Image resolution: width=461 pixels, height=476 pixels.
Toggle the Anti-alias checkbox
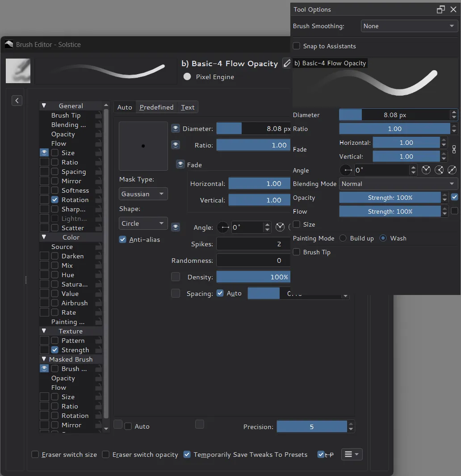tap(122, 240)
